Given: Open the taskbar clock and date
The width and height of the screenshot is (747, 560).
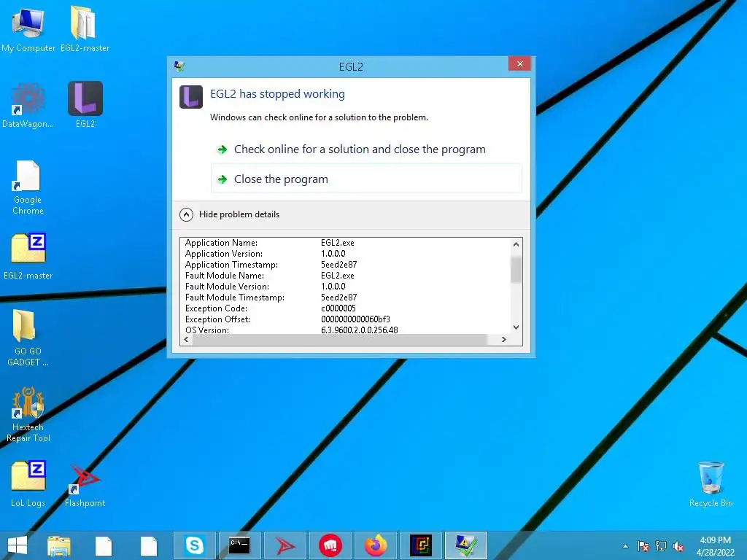Looking at the screenshot, I should pyautogui.click(x=715, y=545).
